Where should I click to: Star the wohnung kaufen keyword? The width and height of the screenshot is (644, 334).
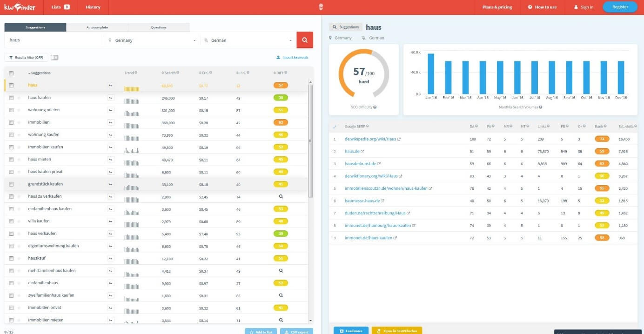click(19, 135)
